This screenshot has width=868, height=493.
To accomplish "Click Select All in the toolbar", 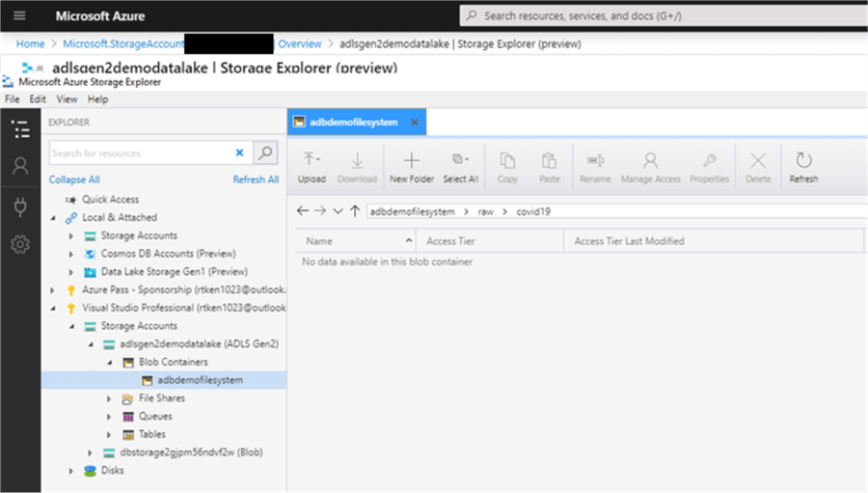I will click(461, 167).
